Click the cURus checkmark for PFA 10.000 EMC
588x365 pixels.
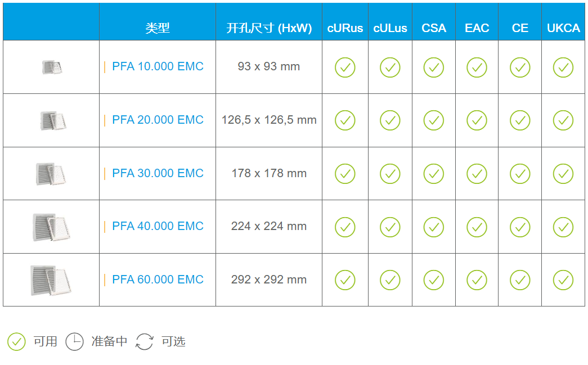(345, 67)
